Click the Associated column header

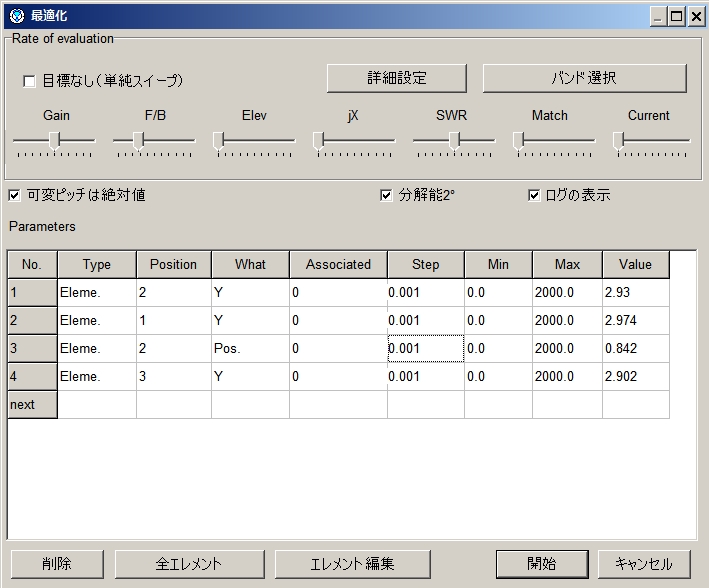pyautogui.click(x=338, y=265)
